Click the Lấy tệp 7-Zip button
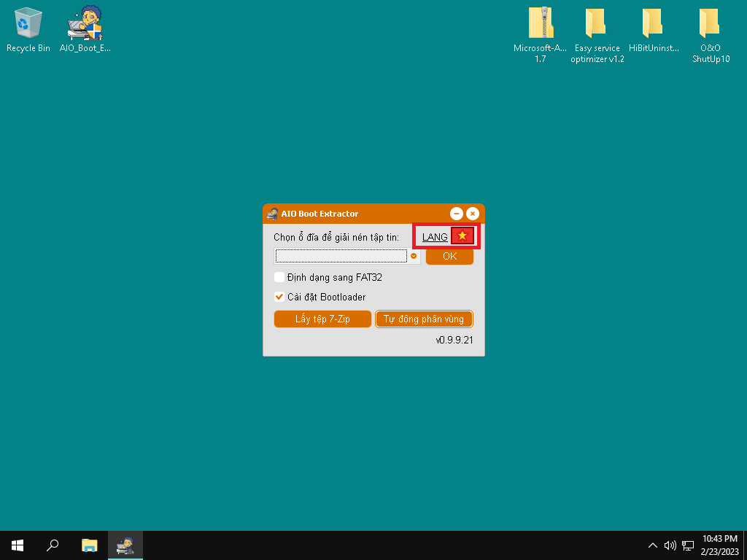 click(322, 319)
